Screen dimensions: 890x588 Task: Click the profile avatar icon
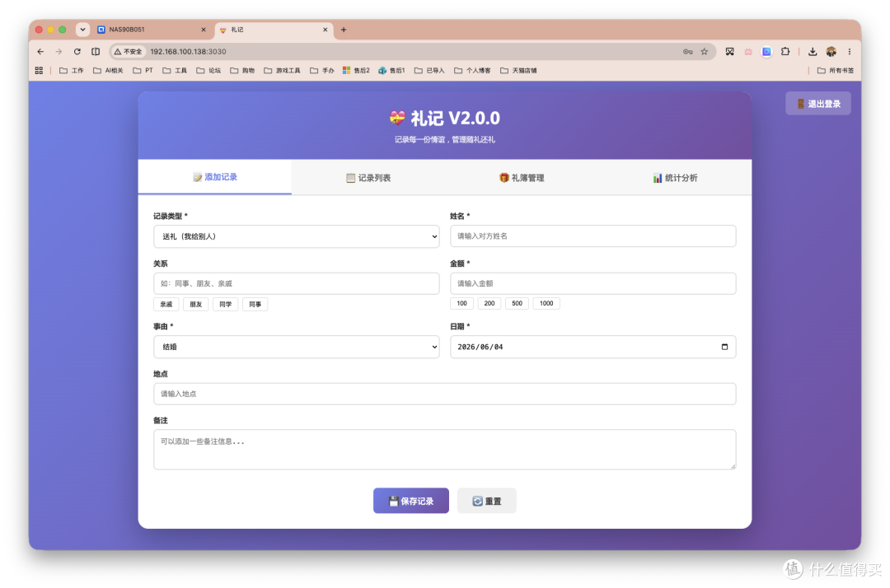[831, 52]
